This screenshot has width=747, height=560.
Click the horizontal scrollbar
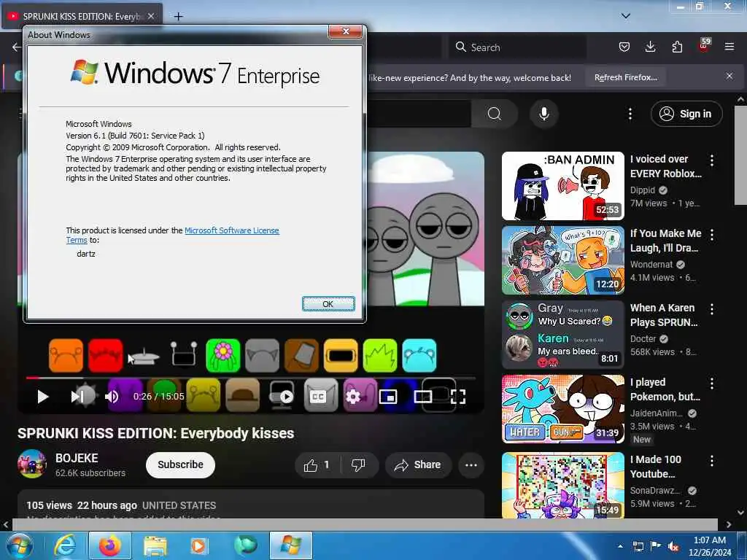pyautogui.click(x=365, y=525)
